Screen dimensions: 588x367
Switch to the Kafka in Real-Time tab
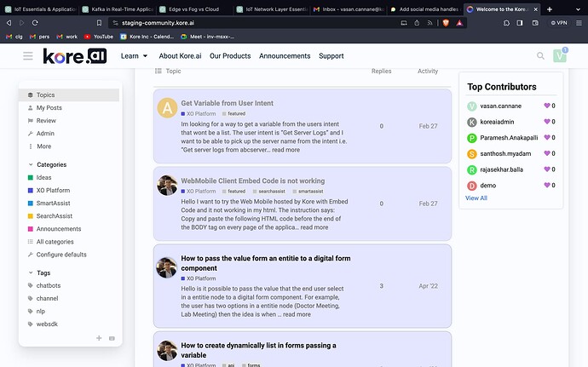click(118, 9)
